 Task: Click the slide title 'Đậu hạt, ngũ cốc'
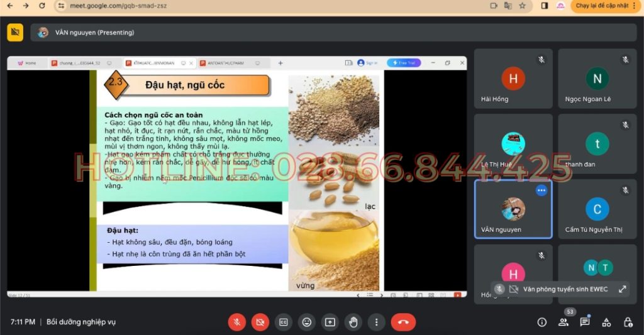[185, 85]
